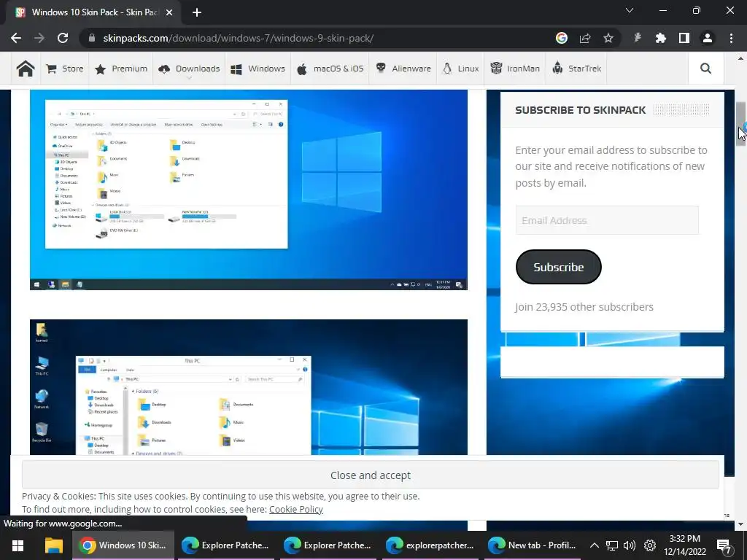View the light Windows 10 skin screenshot
747x560 pixels.
tap(248, 190)
